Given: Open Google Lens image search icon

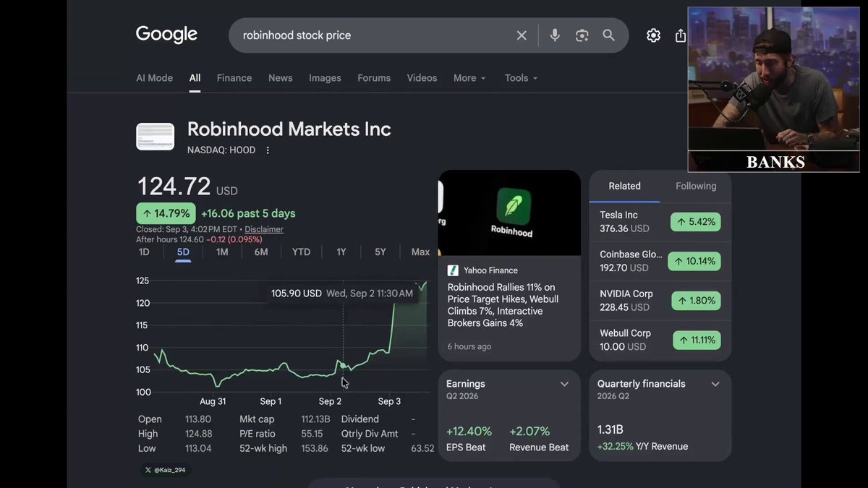Looking at the screenshot, I should 582,35.
